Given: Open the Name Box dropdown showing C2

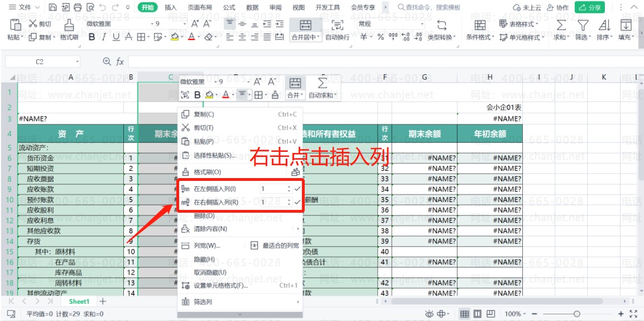Looking at the screenshot, I should [x=77, y=61].
